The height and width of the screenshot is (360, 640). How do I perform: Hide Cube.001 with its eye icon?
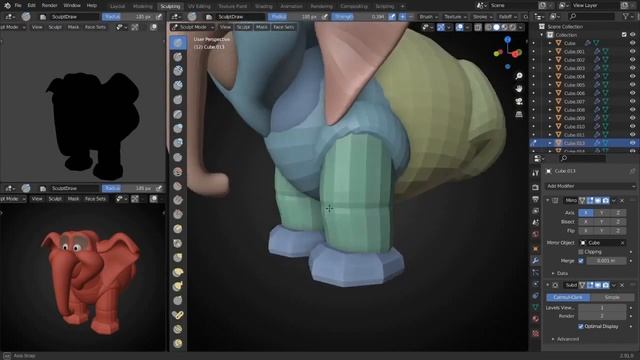click(632, 51)
